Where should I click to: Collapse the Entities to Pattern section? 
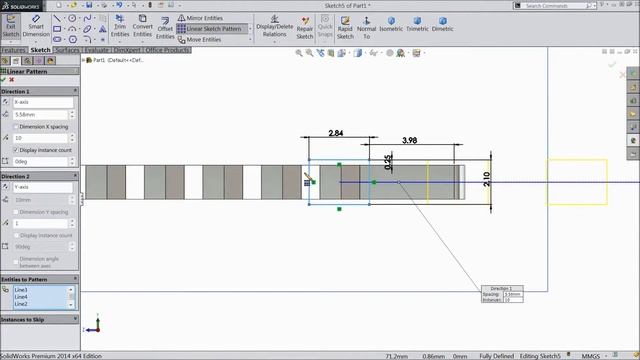(x=75, y=279)
